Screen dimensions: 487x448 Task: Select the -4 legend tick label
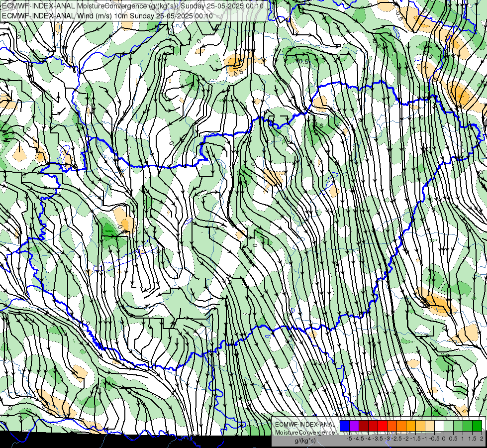(368, 439)
